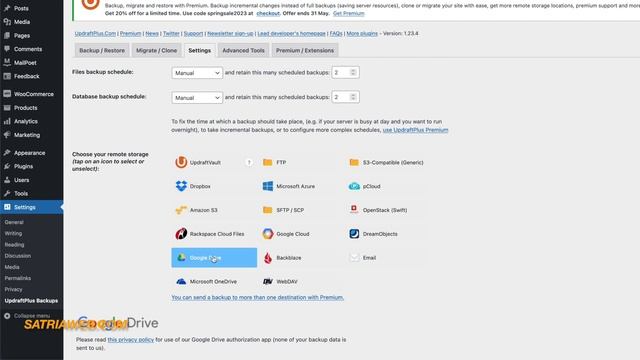640x360 pixels.
Task: Open the UpdraftPlus.Com link
Action: (x=95, y=33)
